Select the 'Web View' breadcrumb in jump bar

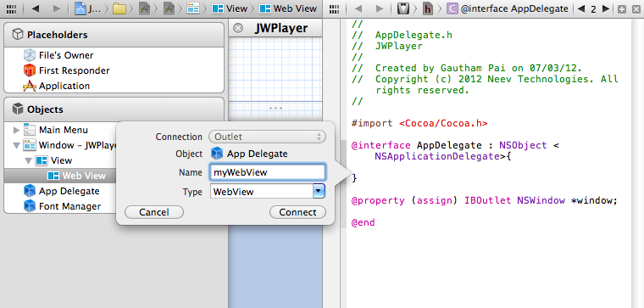(x=288, y=8)
